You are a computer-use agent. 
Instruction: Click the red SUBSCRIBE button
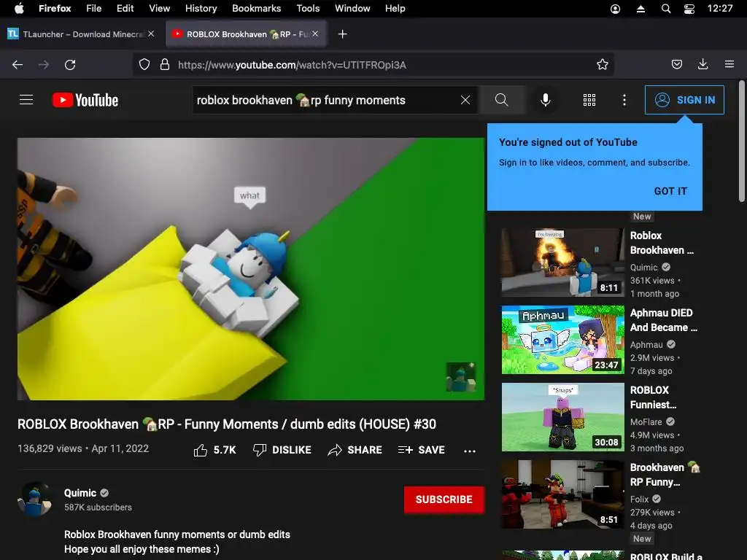coord(444,499)
